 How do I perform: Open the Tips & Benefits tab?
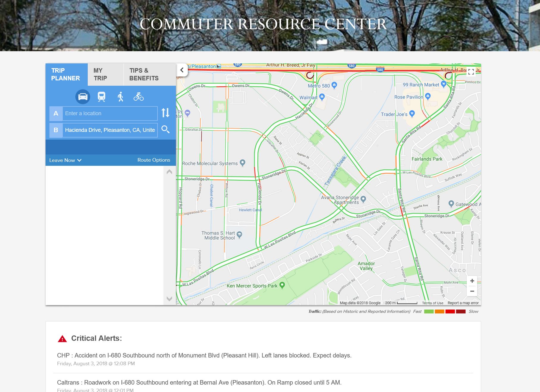coord(150,74)
